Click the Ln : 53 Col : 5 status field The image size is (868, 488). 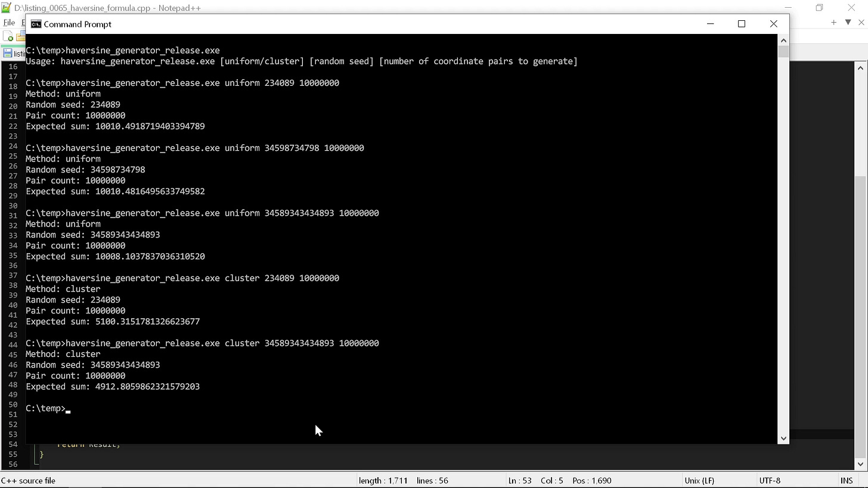[x=537, y=480]
